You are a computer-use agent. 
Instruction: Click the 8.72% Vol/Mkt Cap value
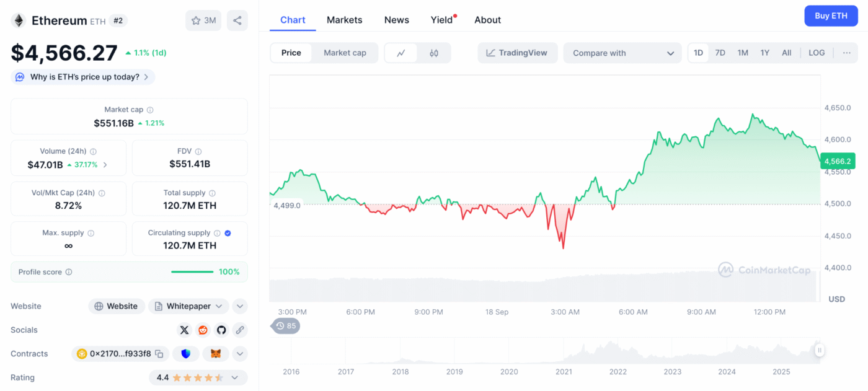coord(68,206)
